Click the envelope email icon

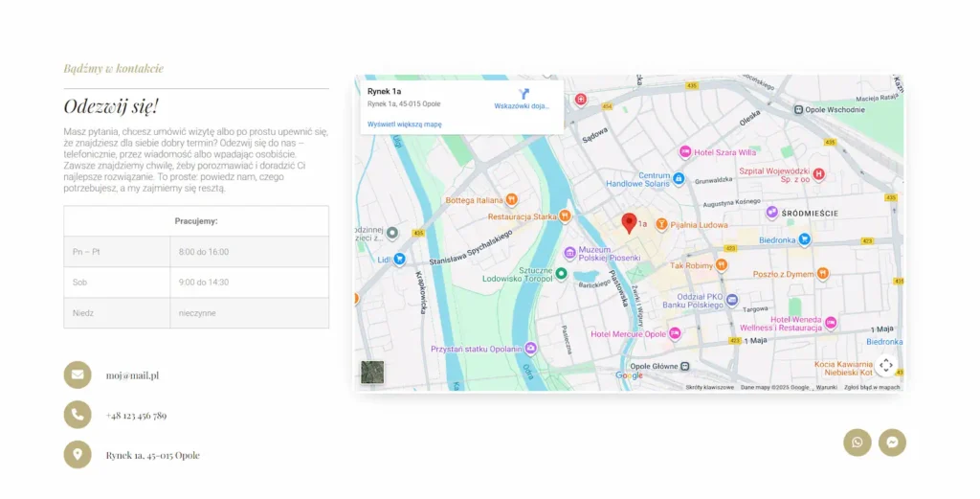tap(78, 374)
